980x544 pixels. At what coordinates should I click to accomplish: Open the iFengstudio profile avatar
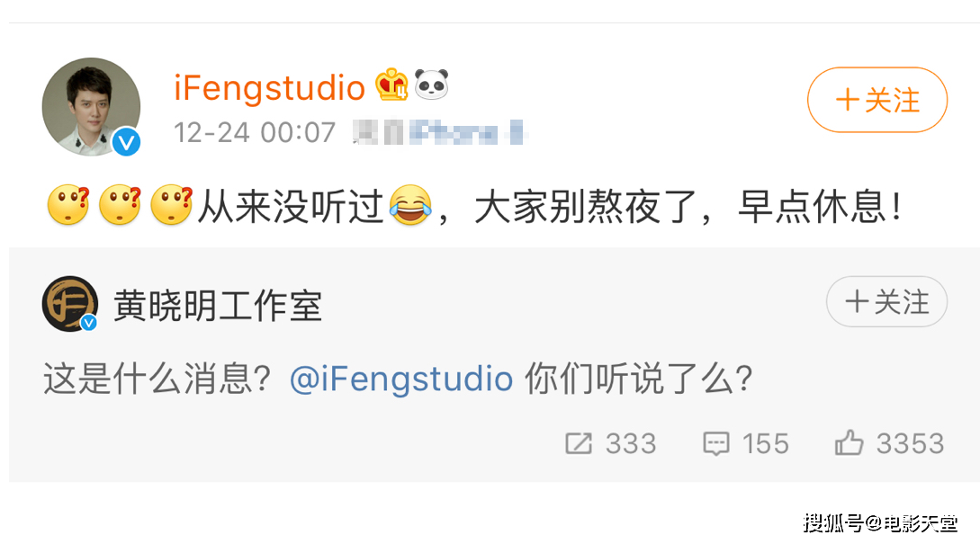[91, 107]
